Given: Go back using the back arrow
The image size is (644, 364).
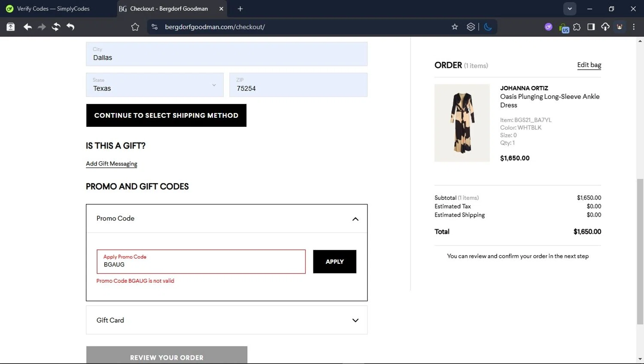Looking at the screenshot, I should point(27,27).
